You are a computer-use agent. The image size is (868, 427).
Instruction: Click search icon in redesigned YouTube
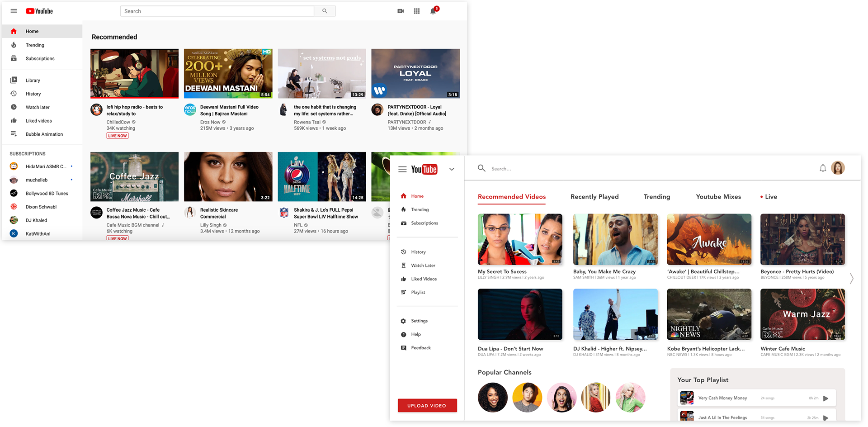click(481, 168)
